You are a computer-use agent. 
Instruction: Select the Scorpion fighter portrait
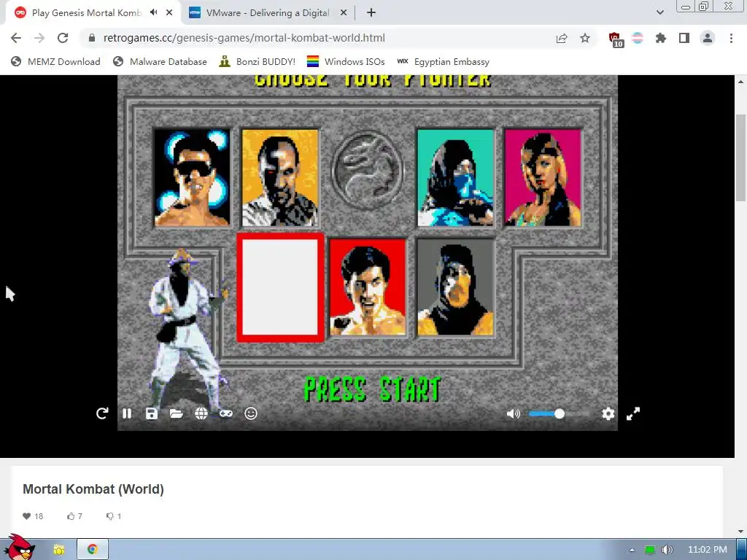click(x=455, y=287)
